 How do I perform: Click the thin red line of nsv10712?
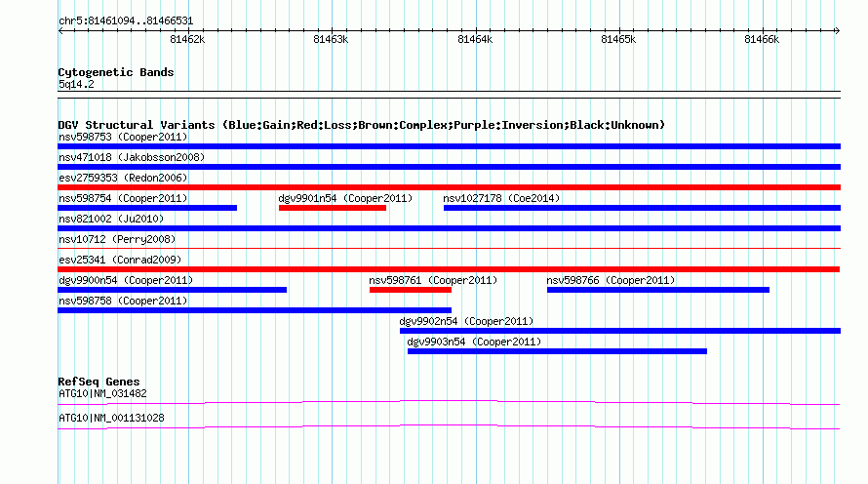pyautogui.click(x=449, y=248)
